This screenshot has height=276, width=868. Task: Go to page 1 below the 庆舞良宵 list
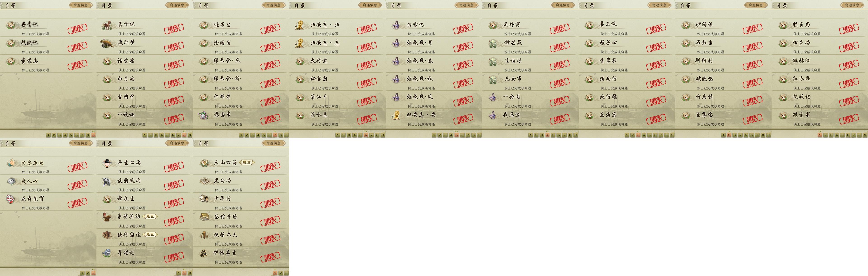[x=82, y=273]
